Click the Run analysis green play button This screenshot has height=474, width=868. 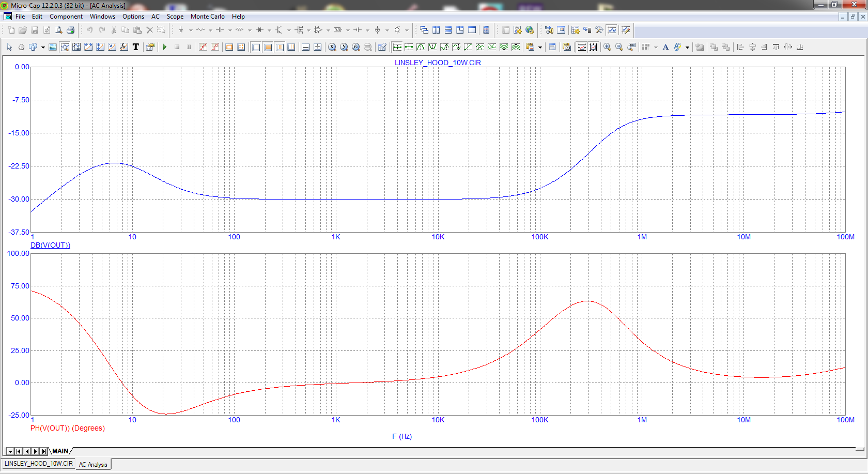tap(165, 47)
